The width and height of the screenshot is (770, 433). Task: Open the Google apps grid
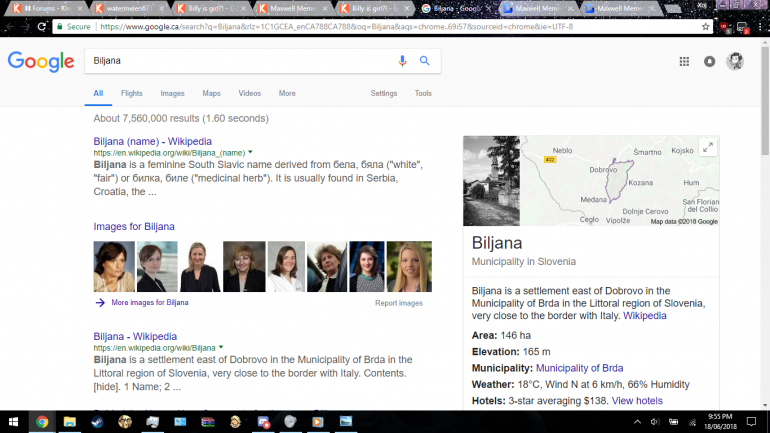click(x=684, y=61)
